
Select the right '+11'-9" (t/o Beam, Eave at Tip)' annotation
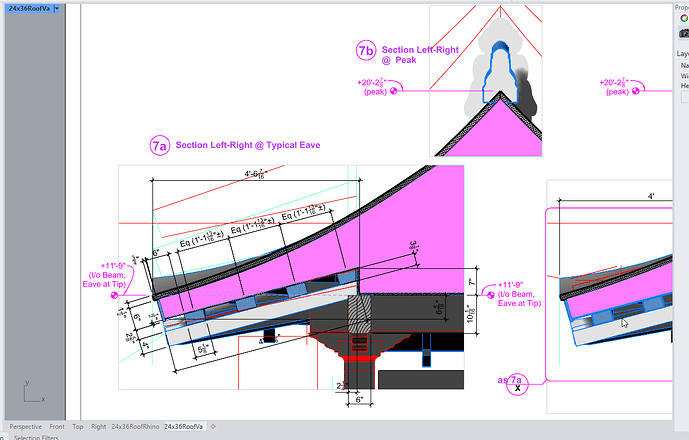519,294
